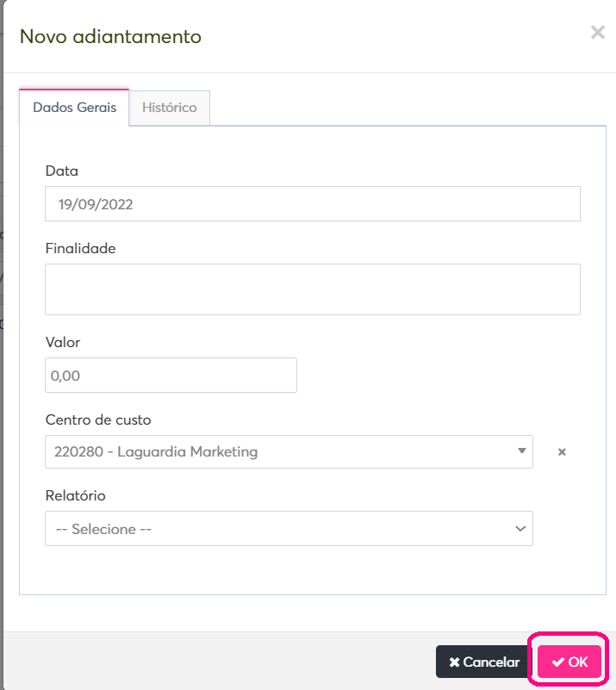
Task: Clear Centro de custo with small x icon
Action: (562, 451)
